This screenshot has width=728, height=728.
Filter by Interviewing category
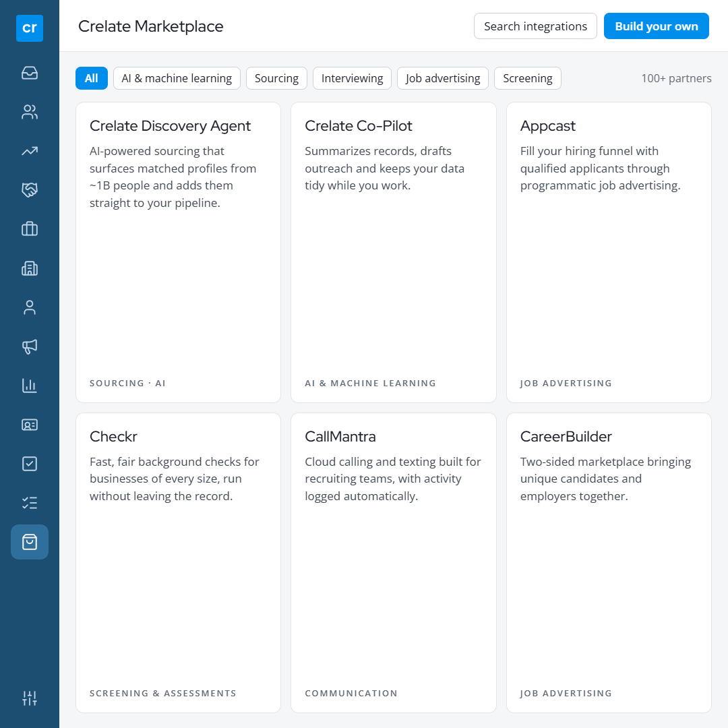coord(352,78)
